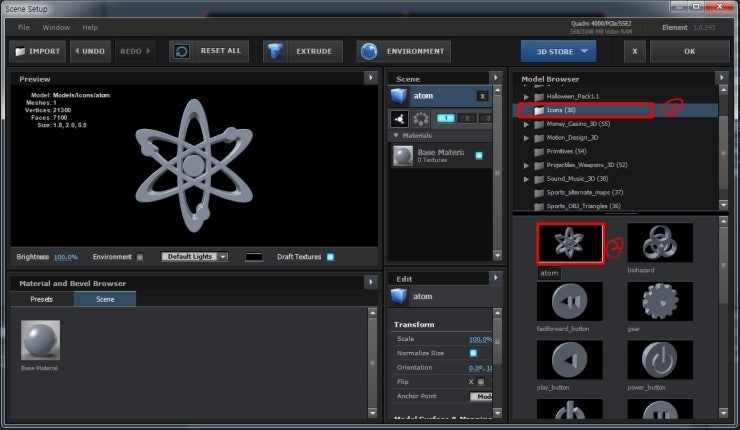
Task: Select the gear model thumbnail
Action: coord(660,301)
